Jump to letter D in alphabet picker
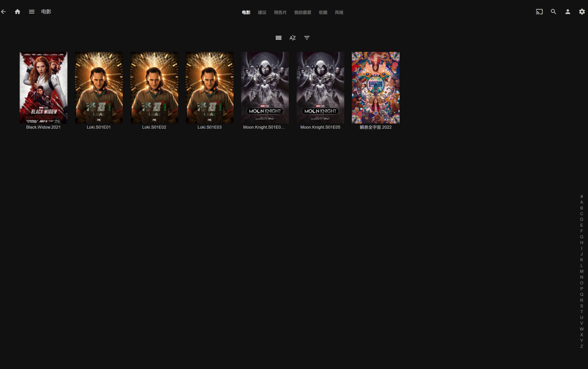This screenshot has width=588, height=369. [582, 220]
